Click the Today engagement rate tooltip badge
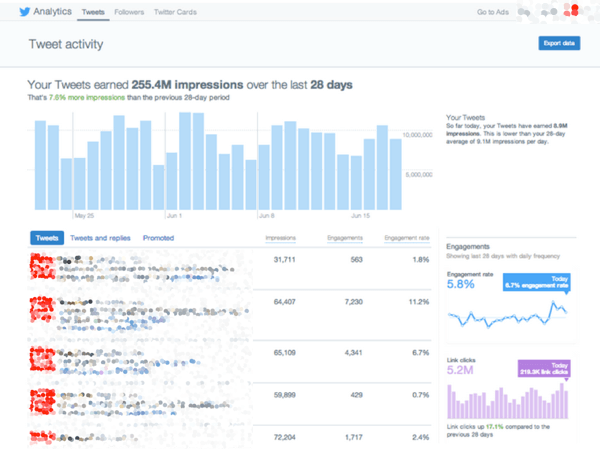The width and height of the screenshot is (600, 449). point(536,282)
